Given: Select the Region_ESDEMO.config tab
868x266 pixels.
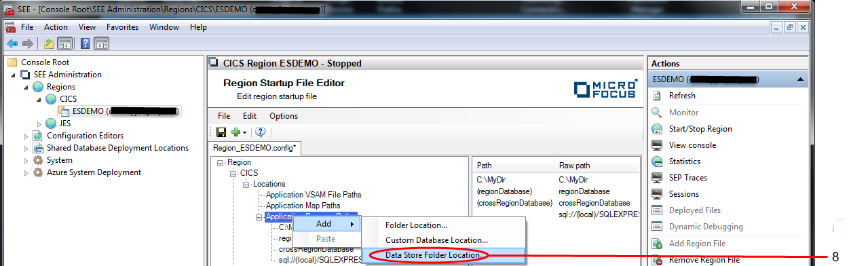Looking at the screenshot, I should pos(254,147).
